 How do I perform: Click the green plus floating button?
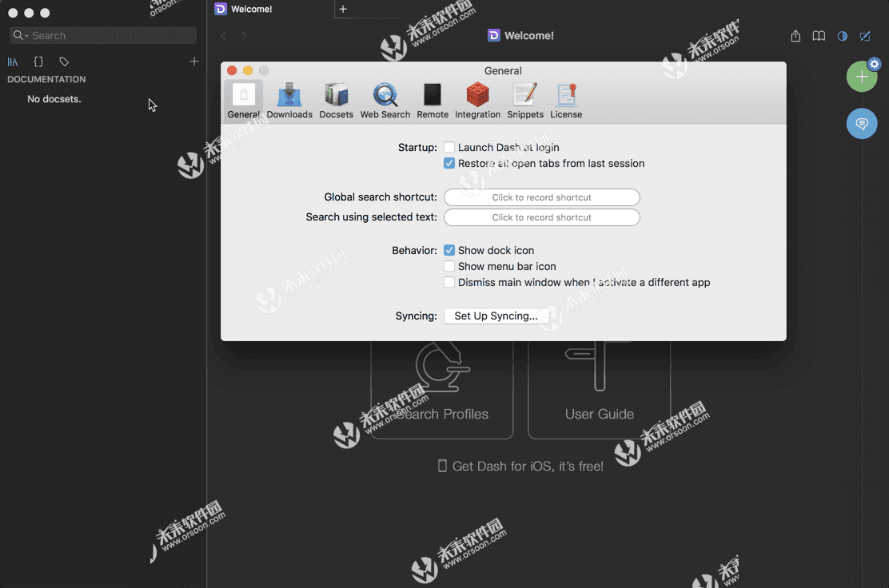861,77
